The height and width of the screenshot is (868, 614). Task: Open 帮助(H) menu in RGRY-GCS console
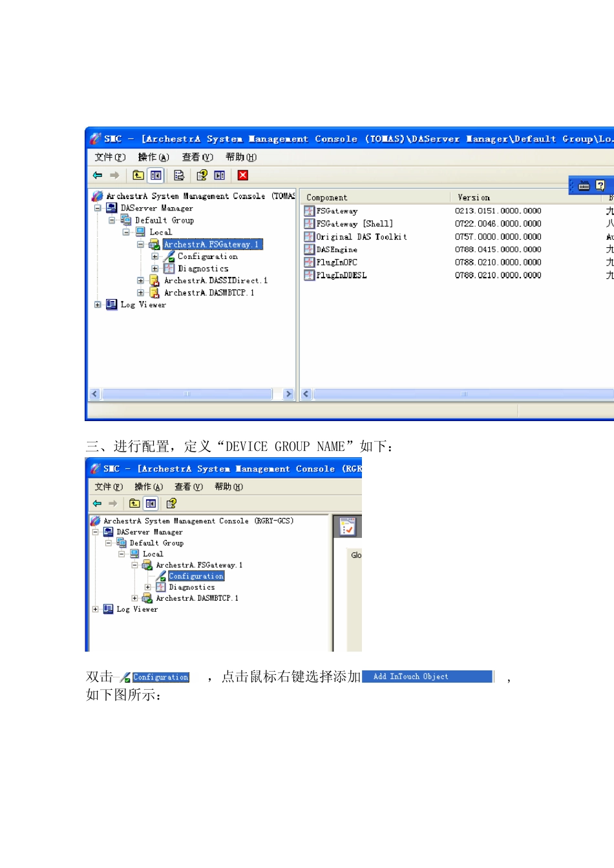[229, 486]
